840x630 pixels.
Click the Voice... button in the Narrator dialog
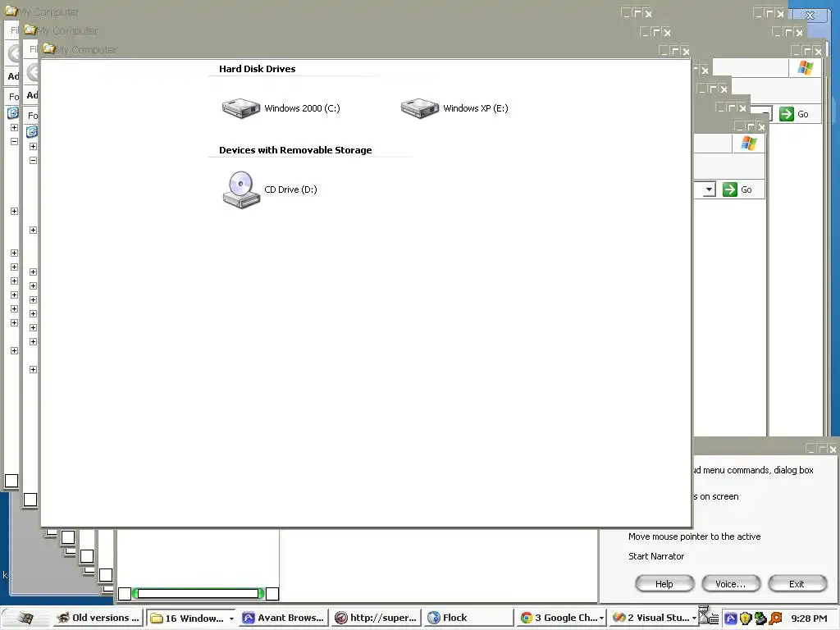(731, 584)
